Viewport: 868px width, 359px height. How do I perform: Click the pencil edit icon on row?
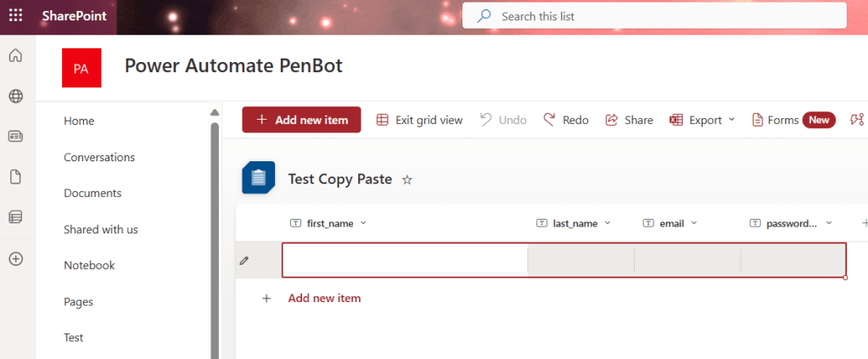pos(244,261)
